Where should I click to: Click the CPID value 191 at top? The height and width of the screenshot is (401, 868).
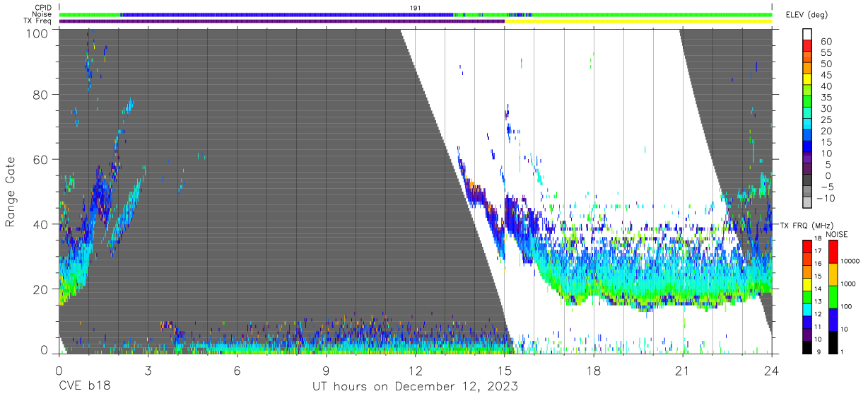[x=416, y=7]
